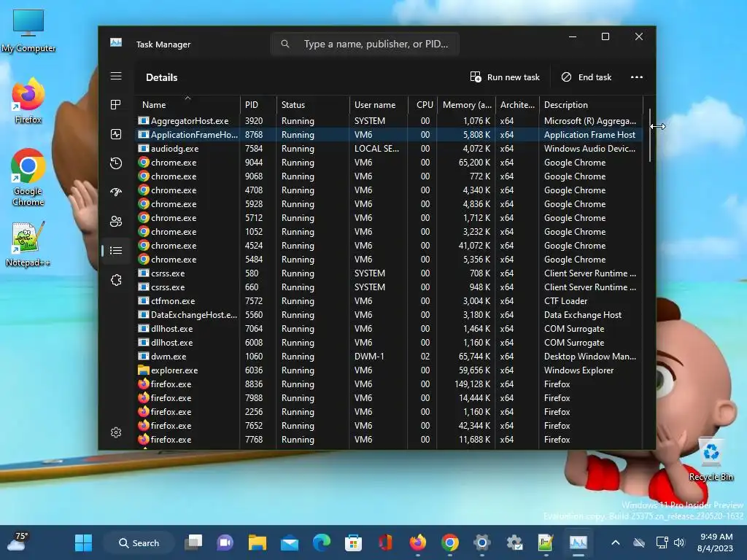This screenshot has width=747, height=560.
Task: Switch to Firefox on the taskbar
Action: tap(418, 542)
